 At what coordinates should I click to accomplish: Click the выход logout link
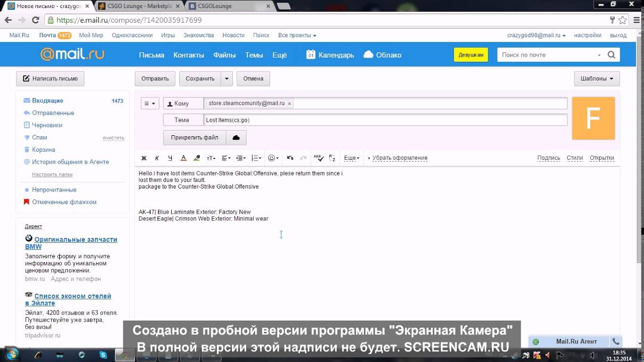click(x=618, y=35)
